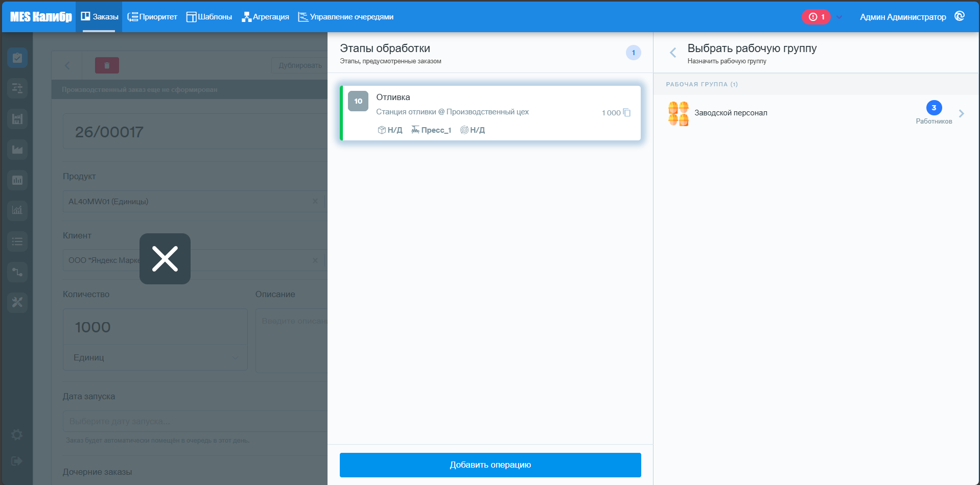The height and width of the screenshot is (485, 980).
Task: Go to Агрегация tab
Action: coord(265,17)
